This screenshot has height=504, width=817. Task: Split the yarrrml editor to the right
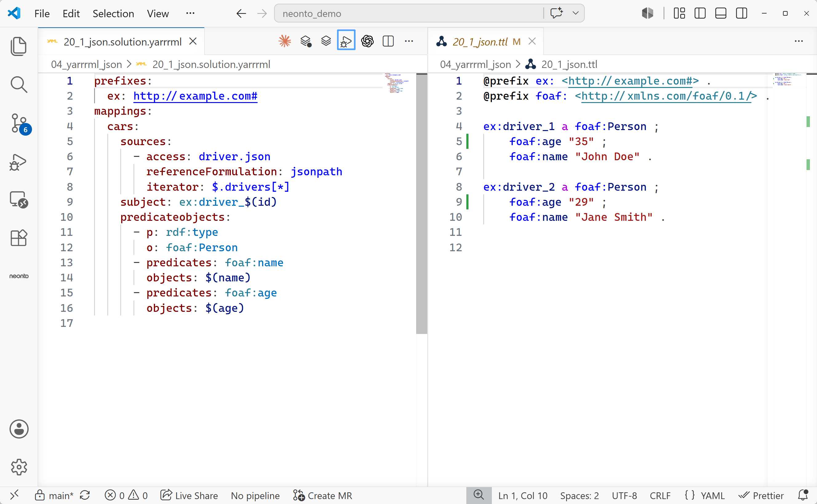(388, 41)
